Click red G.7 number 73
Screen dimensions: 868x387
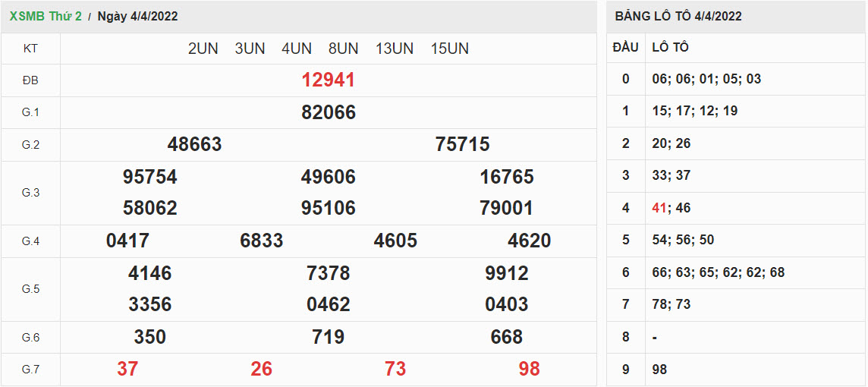[x=395, y=370]
